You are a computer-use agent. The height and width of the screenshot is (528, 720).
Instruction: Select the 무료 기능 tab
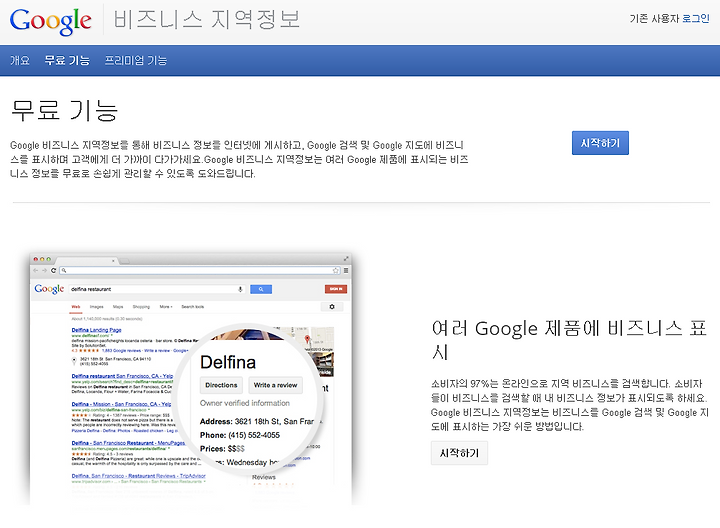coord(67,60)
